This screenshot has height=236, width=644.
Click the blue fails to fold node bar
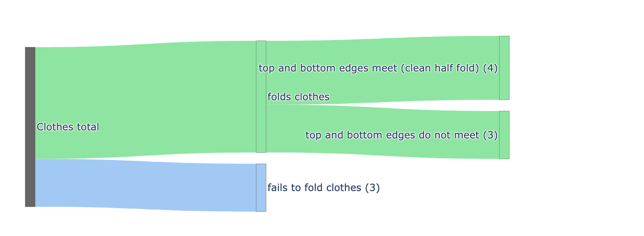tap(261, 187)
